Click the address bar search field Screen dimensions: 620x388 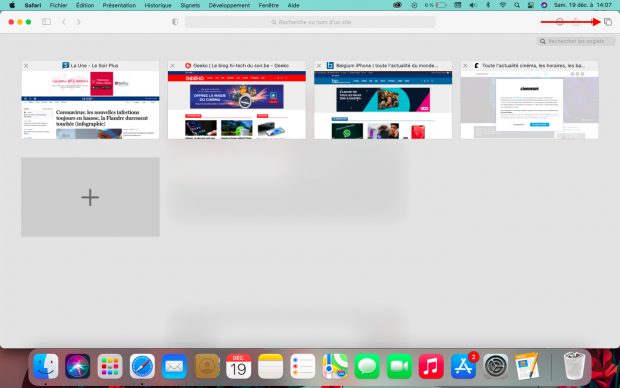click(310, 22)
